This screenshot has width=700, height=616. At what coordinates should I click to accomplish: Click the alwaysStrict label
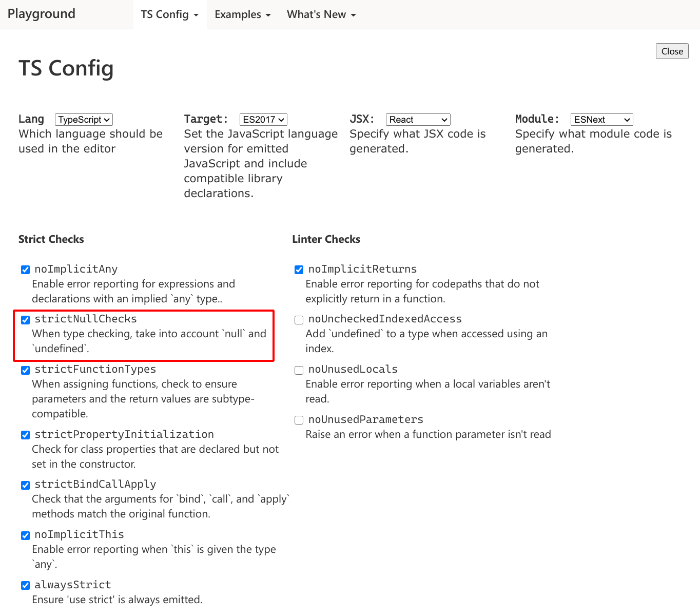(x=73, y=585)
